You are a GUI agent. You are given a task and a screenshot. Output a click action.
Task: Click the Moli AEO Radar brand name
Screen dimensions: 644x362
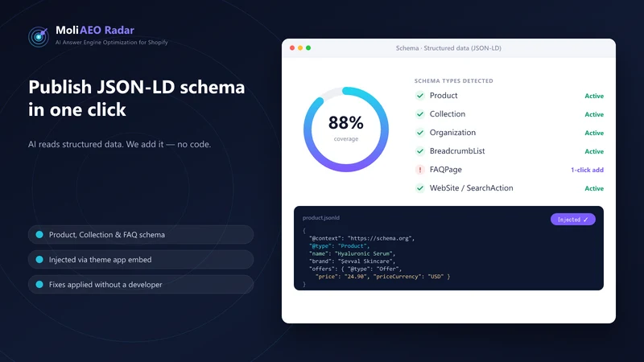pyautogui.click(x=95, y=31)
